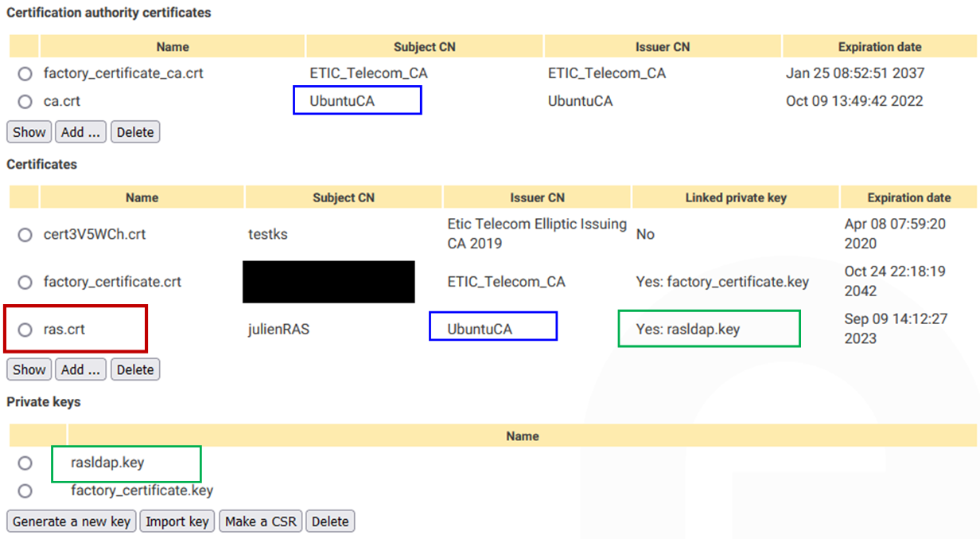Delete the selected private key

click(330, 521)
